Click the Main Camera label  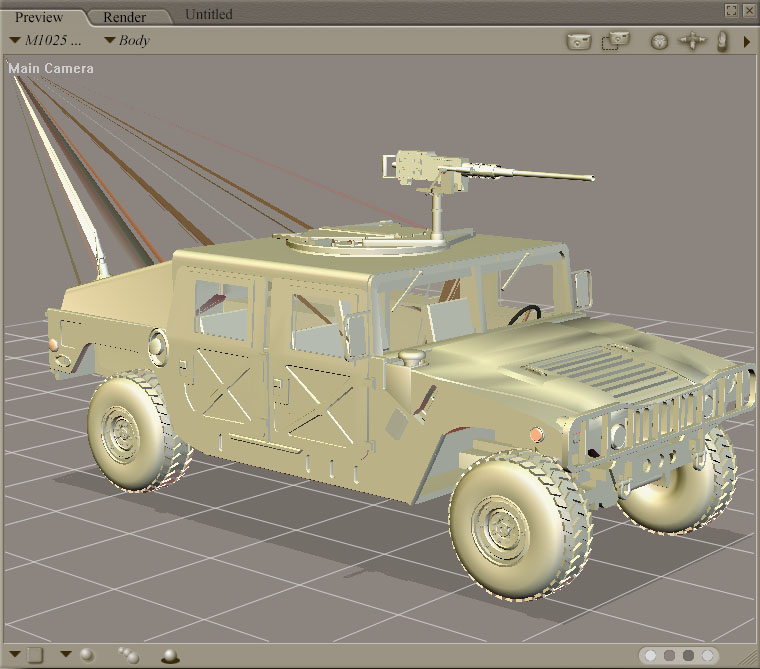pyautogui.click(x=51, y=68)
